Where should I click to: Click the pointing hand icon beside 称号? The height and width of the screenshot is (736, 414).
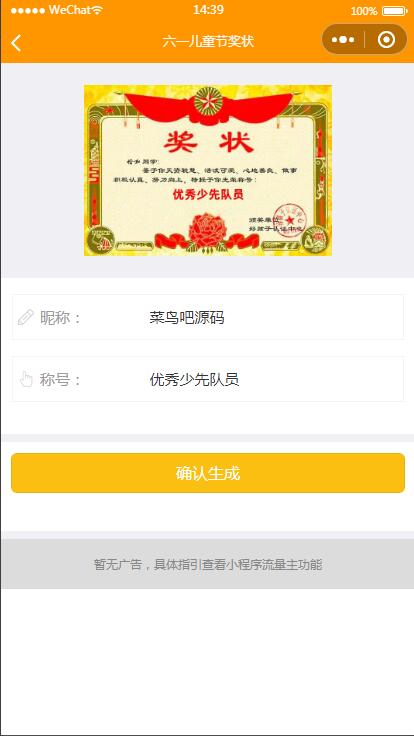click(x=26, y=379)
